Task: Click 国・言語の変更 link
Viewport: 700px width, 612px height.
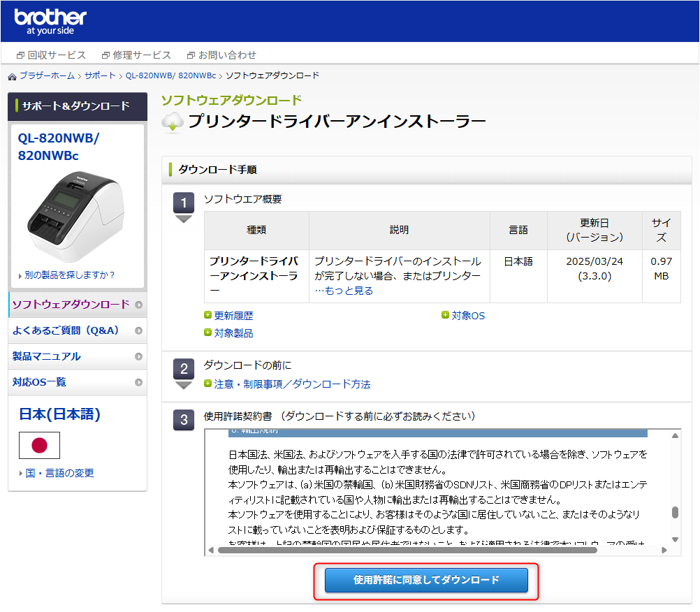Action: pyautogui.click(x=59, y=473)
